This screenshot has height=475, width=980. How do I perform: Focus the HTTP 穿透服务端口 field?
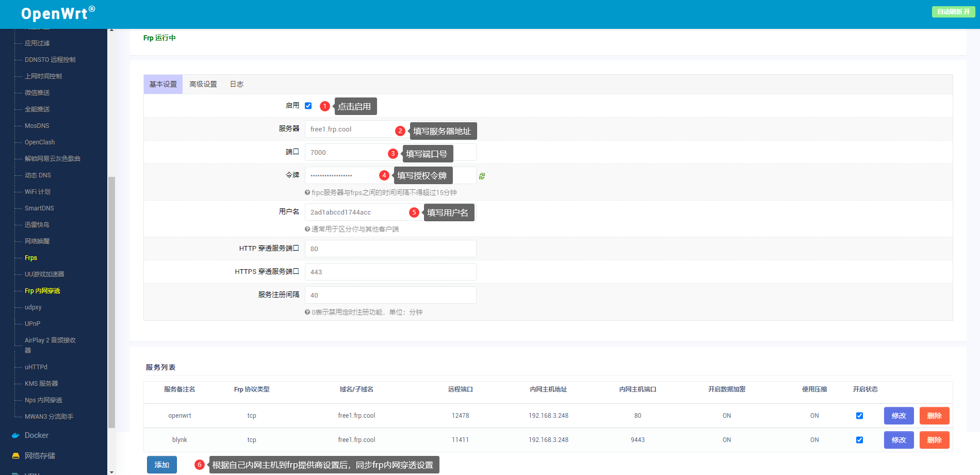(390, 249)
